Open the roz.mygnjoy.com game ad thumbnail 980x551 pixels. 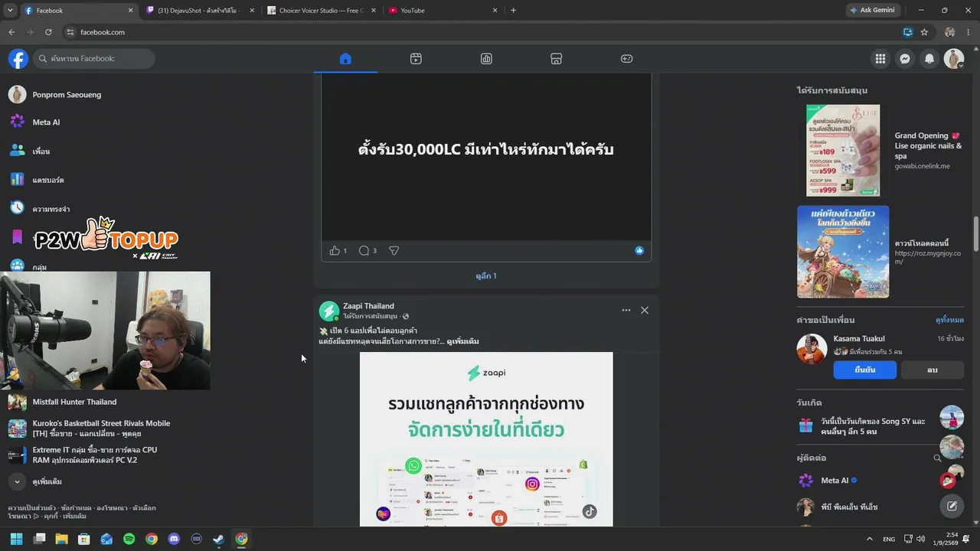click(843, 252)
